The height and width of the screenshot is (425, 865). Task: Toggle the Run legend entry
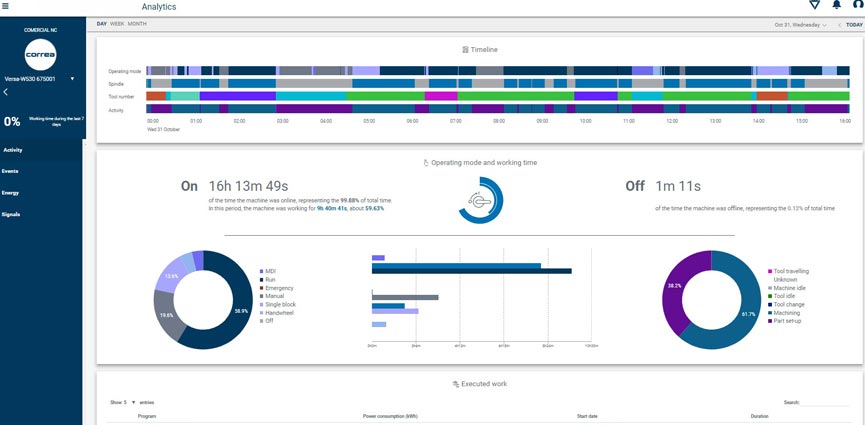point(269,279)
